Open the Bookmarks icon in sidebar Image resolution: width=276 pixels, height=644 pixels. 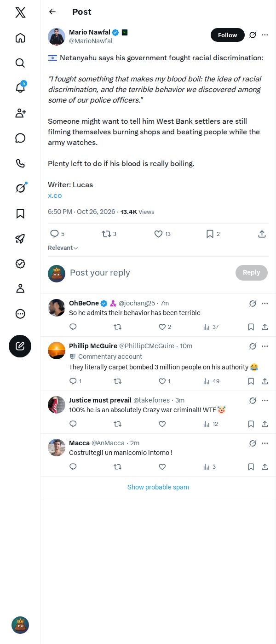click(20, 213)
